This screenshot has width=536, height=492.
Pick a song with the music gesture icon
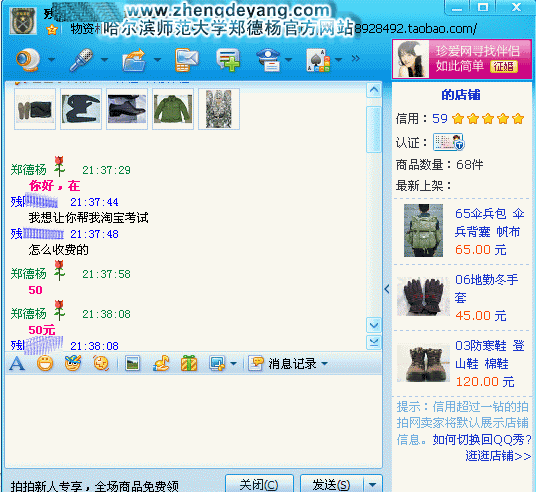tap(161, 363)
